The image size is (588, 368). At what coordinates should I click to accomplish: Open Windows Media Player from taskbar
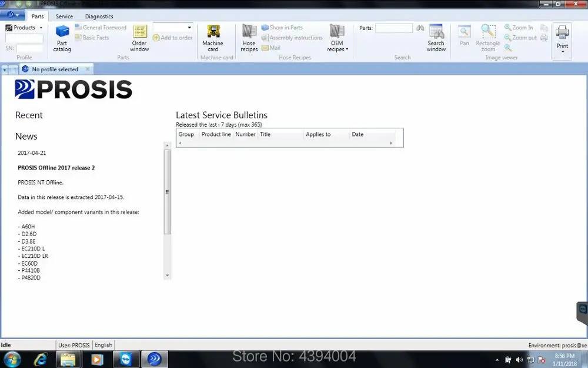[x=97, y=359]
